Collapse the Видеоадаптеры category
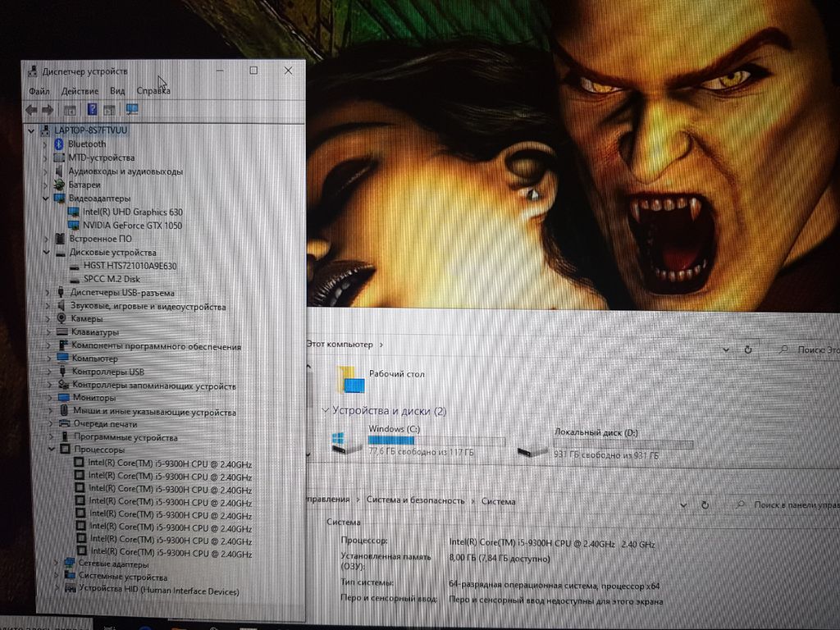This screenshot has width=840, height=630. [x=46, y=199]
